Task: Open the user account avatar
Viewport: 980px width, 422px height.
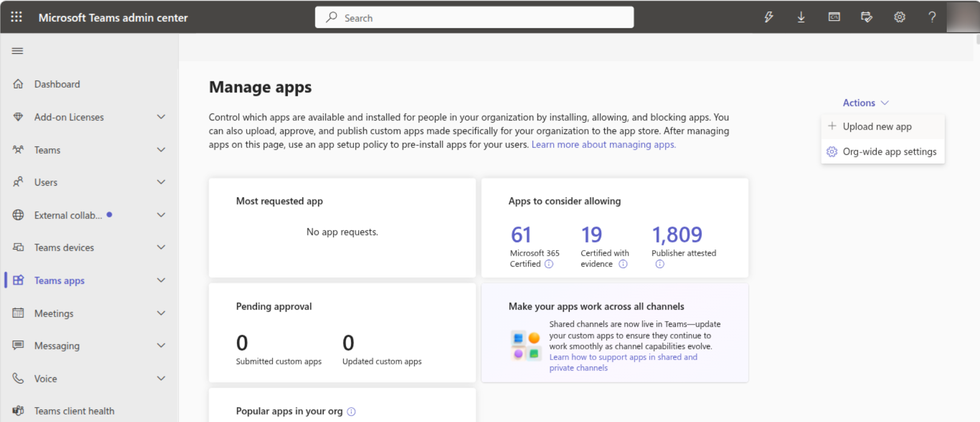Action: pyautogui.click(x=963, y=17)
